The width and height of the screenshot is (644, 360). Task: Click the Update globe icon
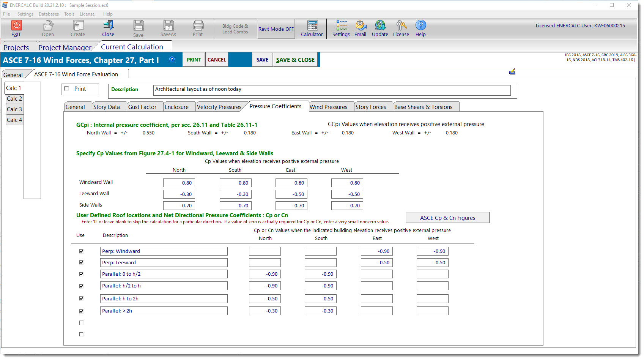coord(380,26)
